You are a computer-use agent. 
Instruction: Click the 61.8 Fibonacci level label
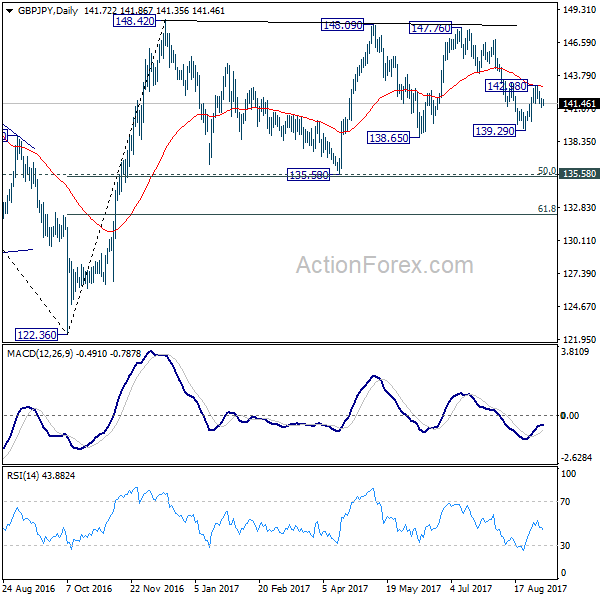tap(547, 209)
